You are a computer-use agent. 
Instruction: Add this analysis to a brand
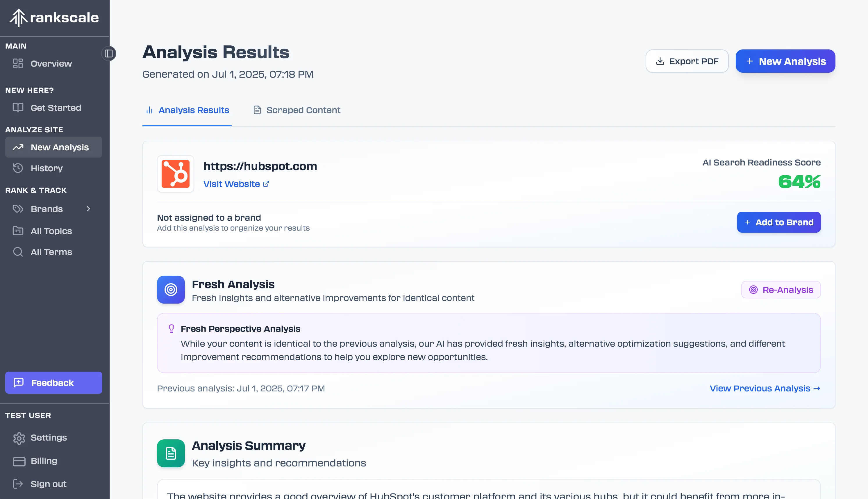pos(778,222)
